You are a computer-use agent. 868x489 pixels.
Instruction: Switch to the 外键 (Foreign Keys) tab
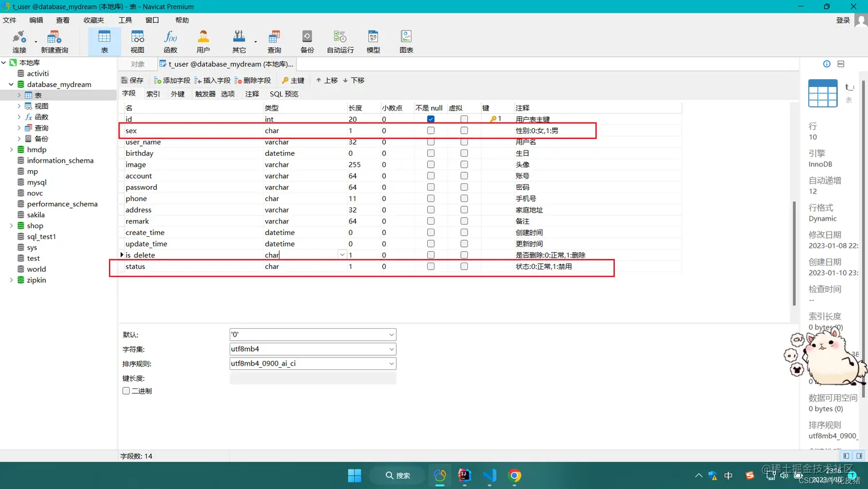(x=178, y=94)
